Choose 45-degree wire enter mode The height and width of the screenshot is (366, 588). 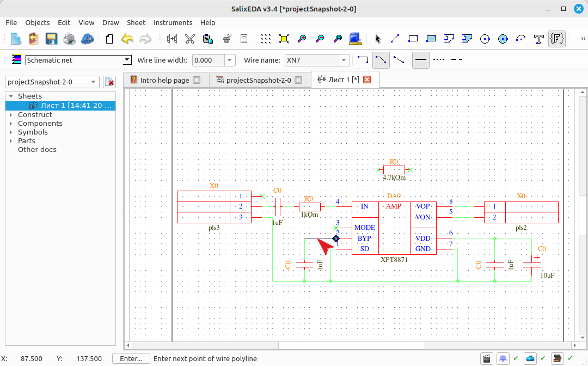tap(381, 59)
